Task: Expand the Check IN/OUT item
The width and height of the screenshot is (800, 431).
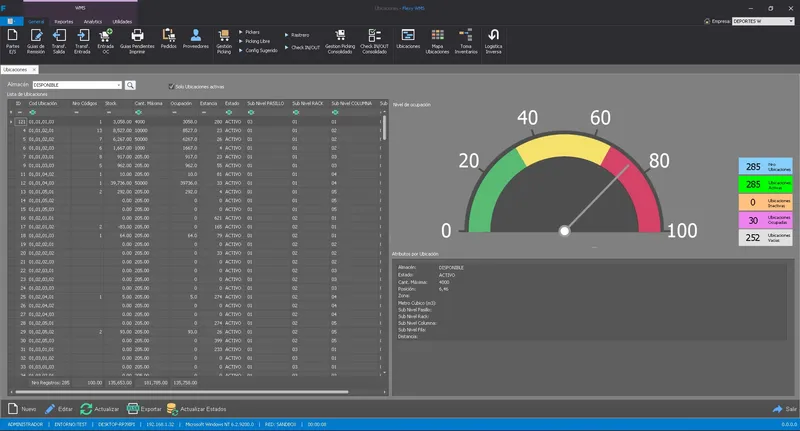Action: [302, 47]
